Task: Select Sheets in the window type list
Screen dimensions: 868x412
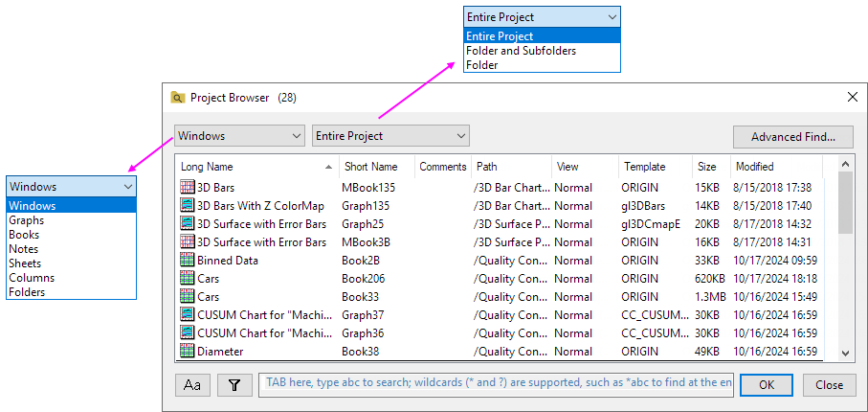Action: (x=25, y=263)
